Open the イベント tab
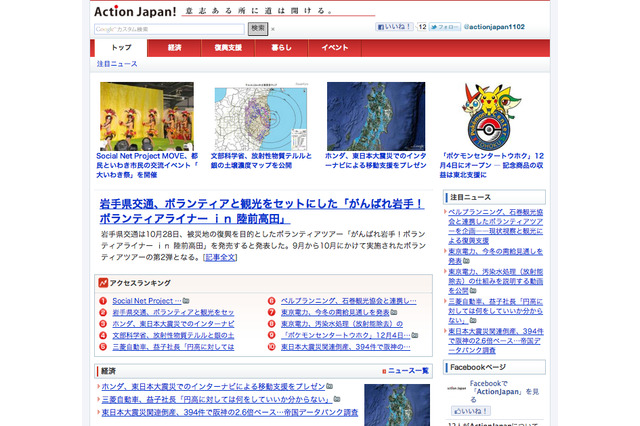The height and width of the screenshot is (426, 640). [335, 48]
